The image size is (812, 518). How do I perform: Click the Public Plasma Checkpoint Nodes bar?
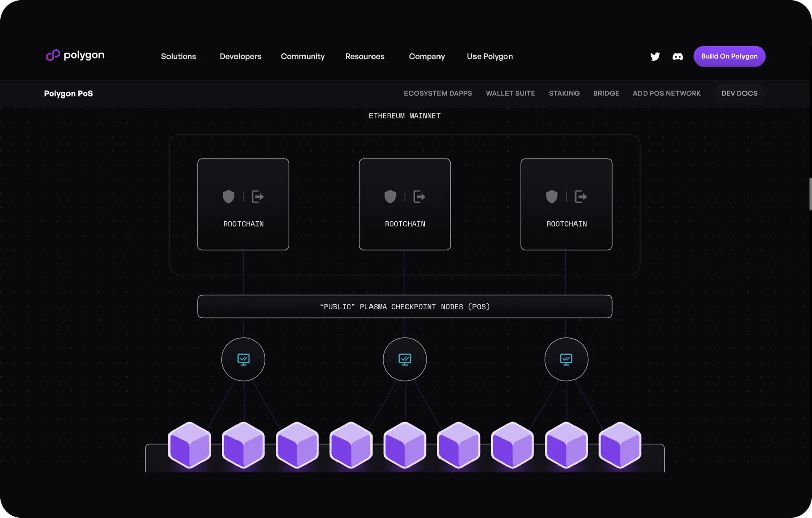[404, 307]
